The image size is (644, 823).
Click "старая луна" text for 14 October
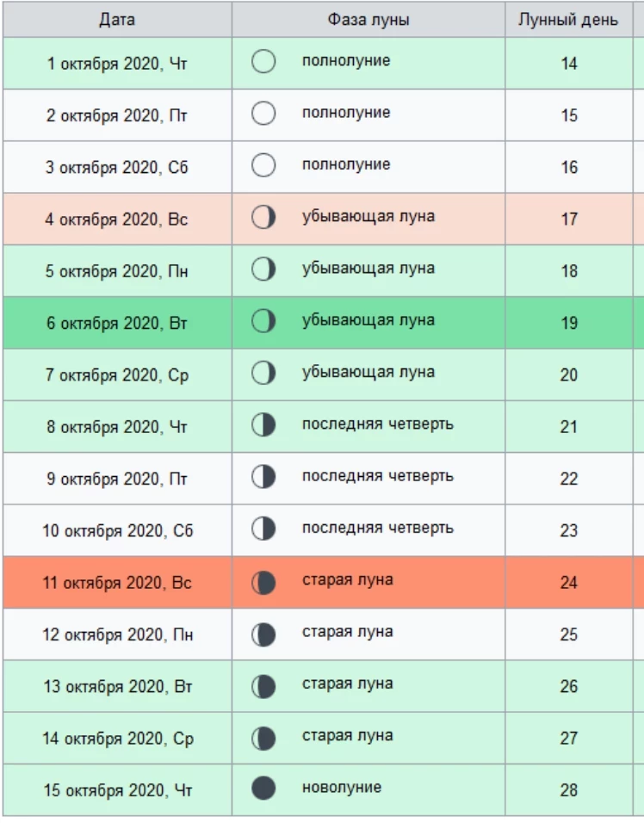[x=347, y=735]
